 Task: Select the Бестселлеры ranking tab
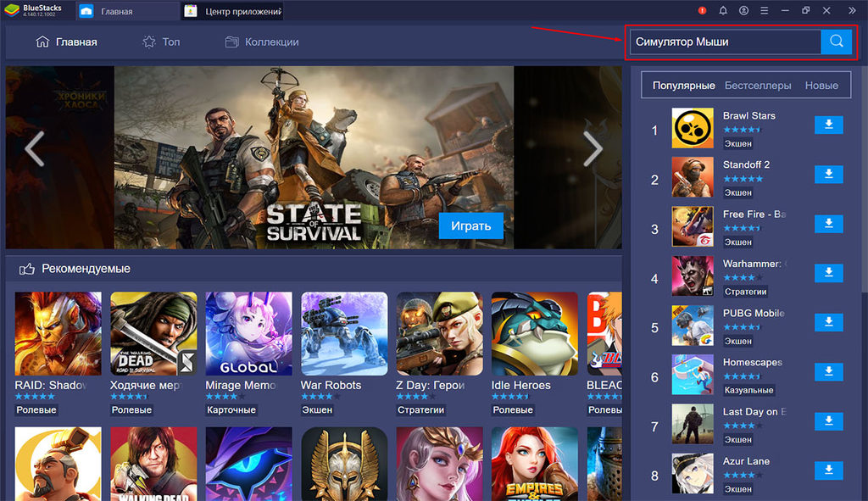pyautogui.click(x=758, y=86)
